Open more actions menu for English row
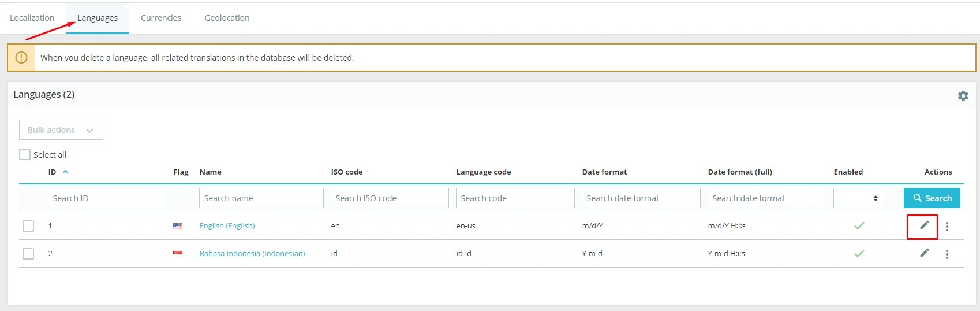Viewport: 980px width, 311px height. pos(947,226)
